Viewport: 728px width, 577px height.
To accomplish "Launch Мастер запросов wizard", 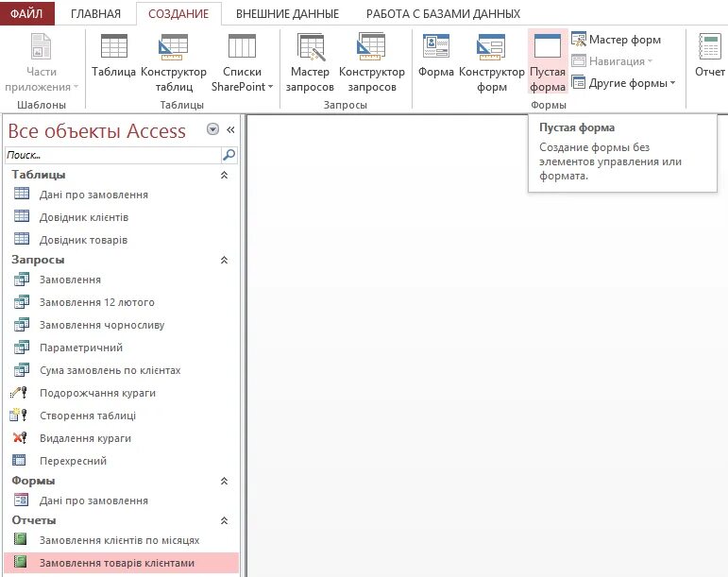I will pyautogui.click(x=310, y=61).
